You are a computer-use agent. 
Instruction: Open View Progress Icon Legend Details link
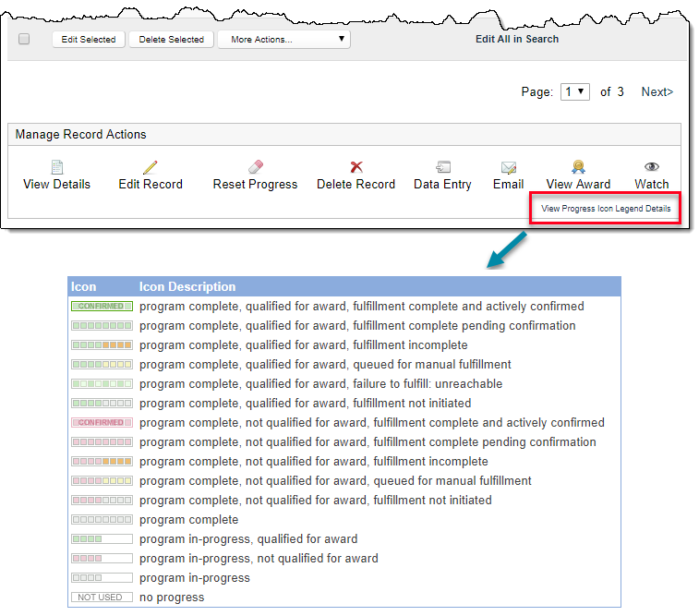click(606, 209)
